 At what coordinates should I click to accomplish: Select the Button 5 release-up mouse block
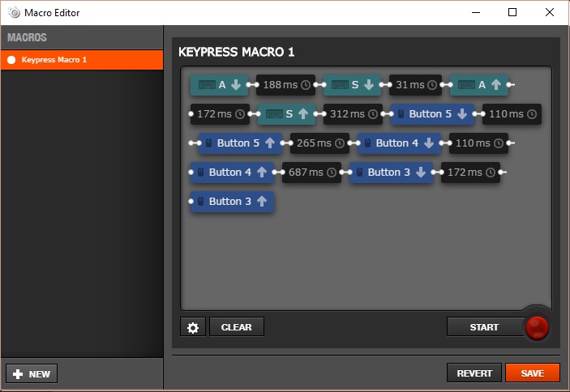(x=240, y=143)
